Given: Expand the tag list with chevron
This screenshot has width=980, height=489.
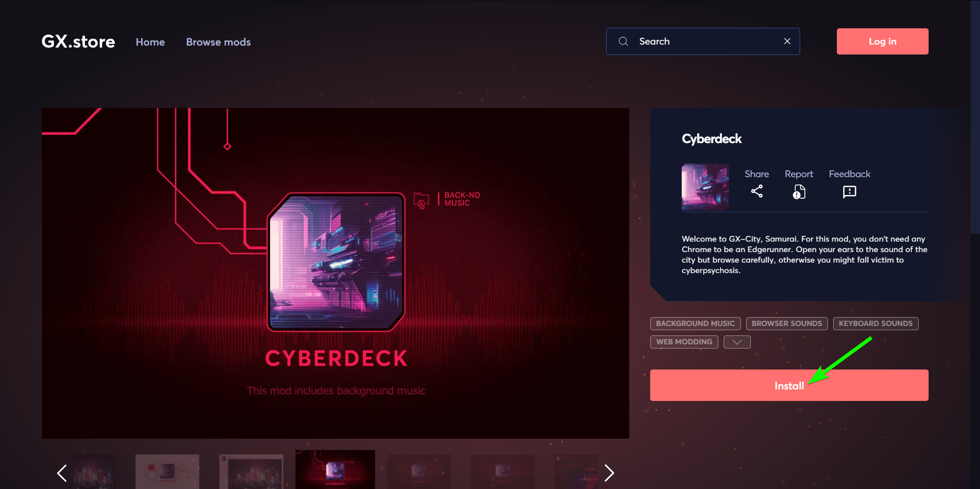Looking at the screenshot, I should [x=737, y=342].
